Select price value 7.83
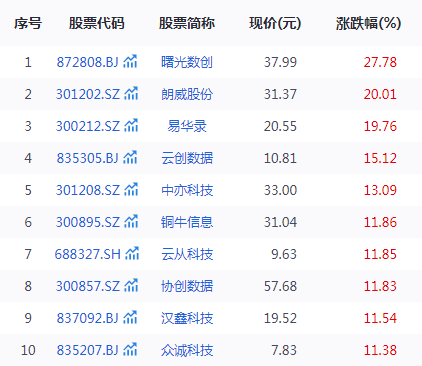 (x=284, y=350)
